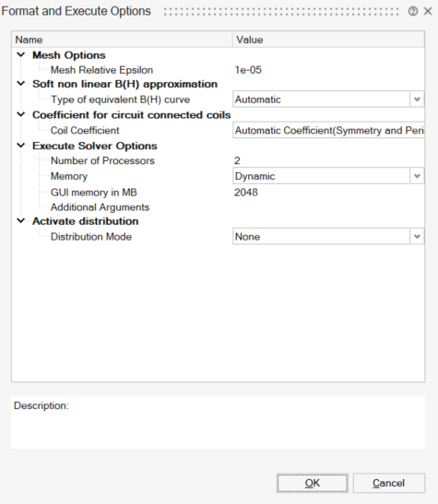This screenshot has height=504, width=438.
Task: Select the Memory row label
Action: point(69,176)
